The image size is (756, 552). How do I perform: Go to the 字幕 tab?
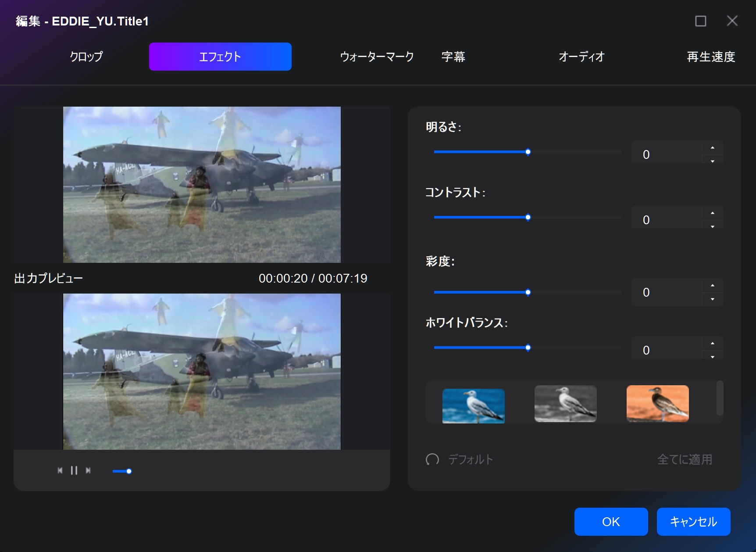click(x=453, y=57)
